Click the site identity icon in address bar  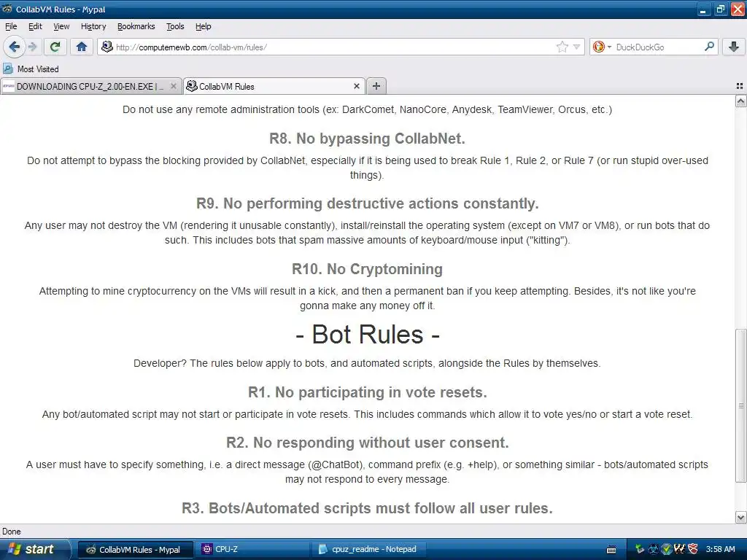(107, 47)
